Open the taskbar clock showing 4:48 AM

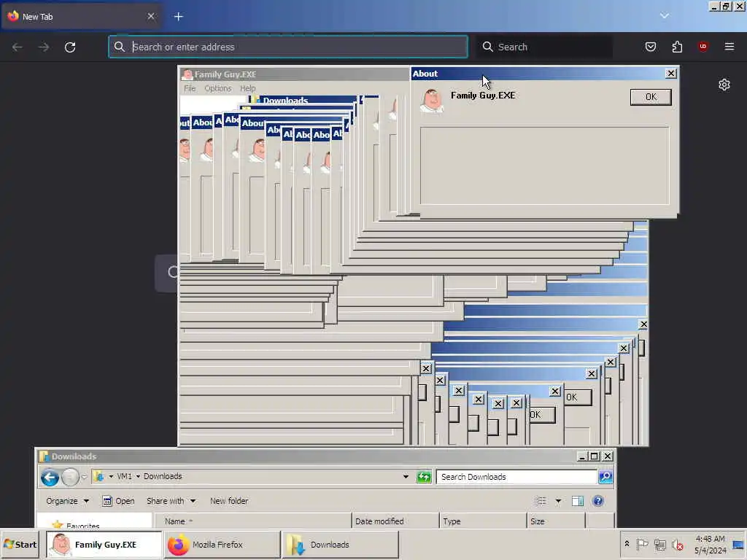pos(710,545)
